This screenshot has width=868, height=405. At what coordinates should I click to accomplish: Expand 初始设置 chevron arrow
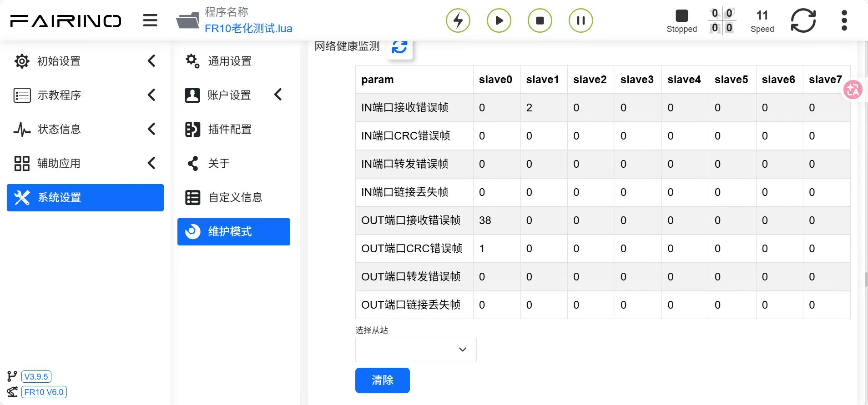(152, 61)
